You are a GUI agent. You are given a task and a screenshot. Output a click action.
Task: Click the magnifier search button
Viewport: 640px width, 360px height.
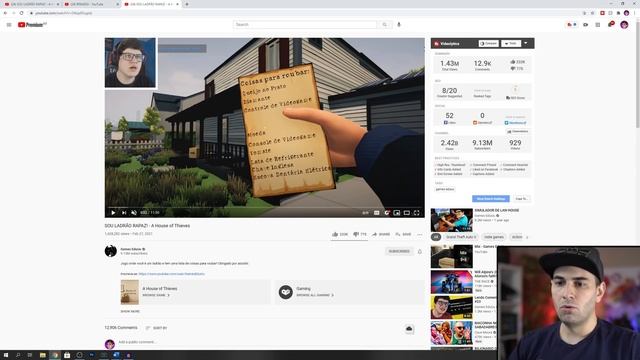(x=384, y=24)
